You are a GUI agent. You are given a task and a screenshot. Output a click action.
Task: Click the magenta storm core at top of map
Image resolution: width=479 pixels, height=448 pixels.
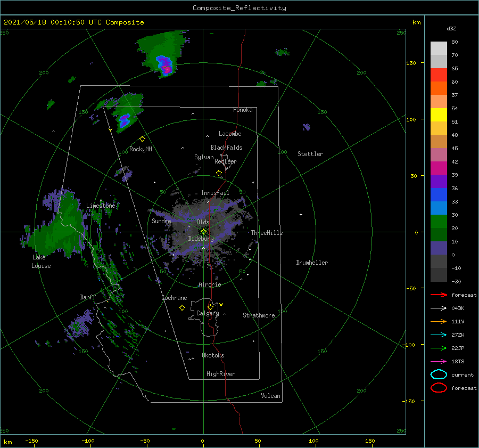[x=167, y=69]
